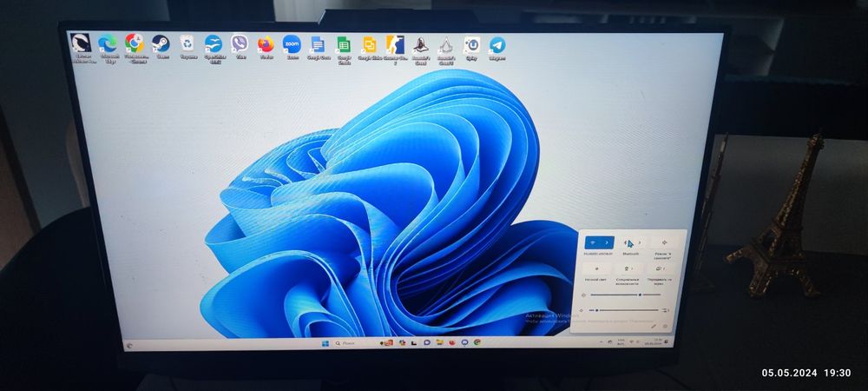Adjust the brightness slider
Viewport: 868px width, 391px height.
click(x=626, y=295)
